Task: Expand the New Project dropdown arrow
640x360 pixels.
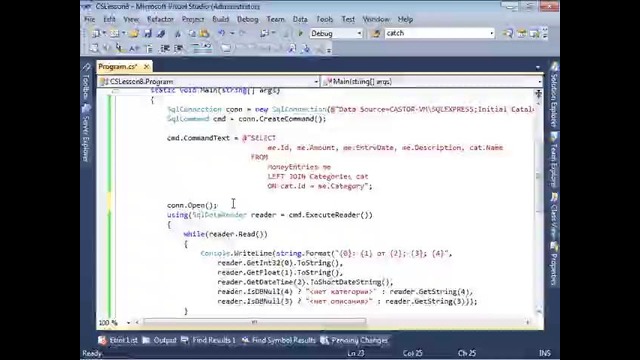Action: (104, 33)
